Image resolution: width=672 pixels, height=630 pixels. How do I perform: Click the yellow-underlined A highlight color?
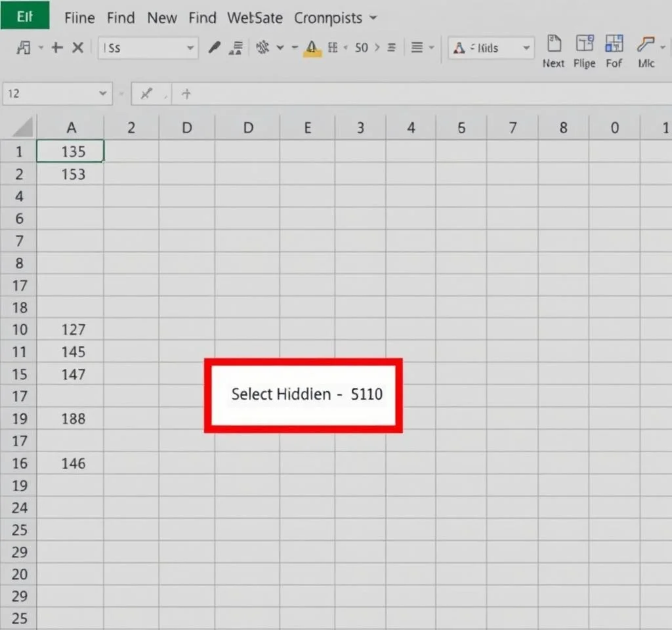pyautogui.click(x=312, y=47)
